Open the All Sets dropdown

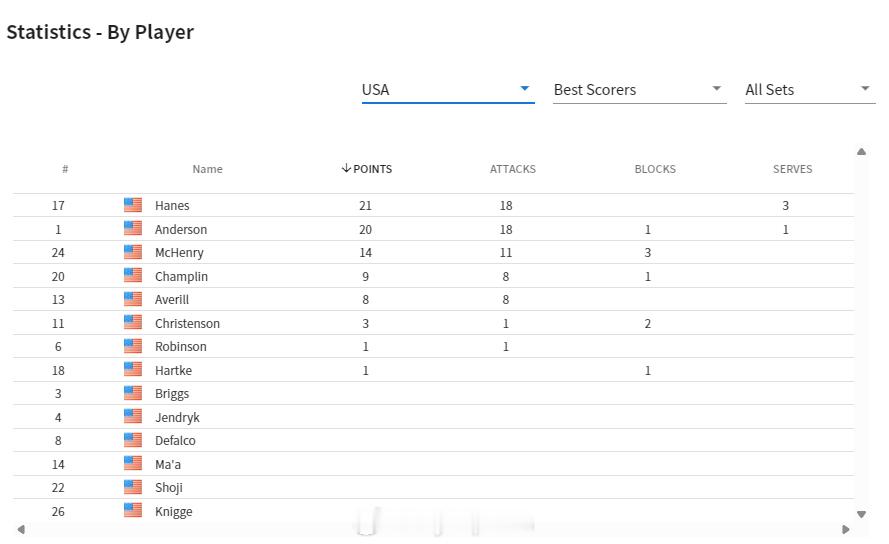810,90
